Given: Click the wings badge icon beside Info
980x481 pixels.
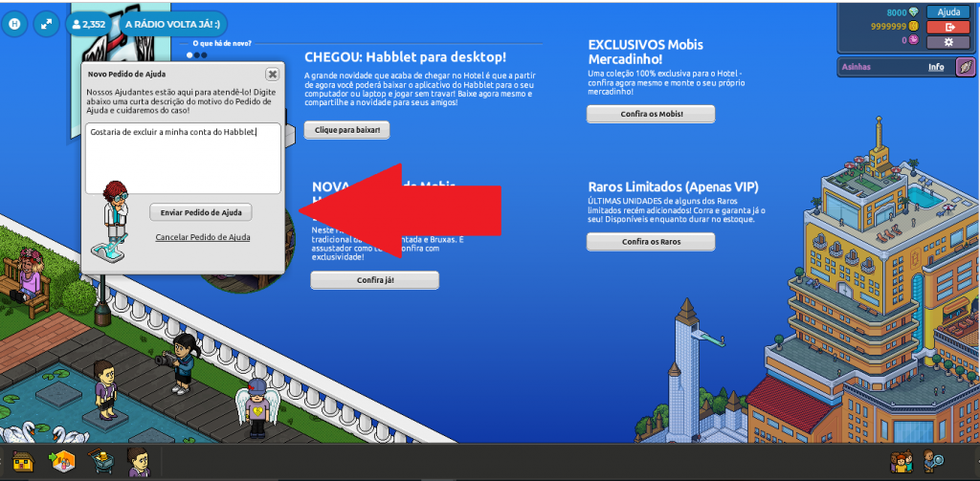Looking at the screenshot, I should click(965, 67).
